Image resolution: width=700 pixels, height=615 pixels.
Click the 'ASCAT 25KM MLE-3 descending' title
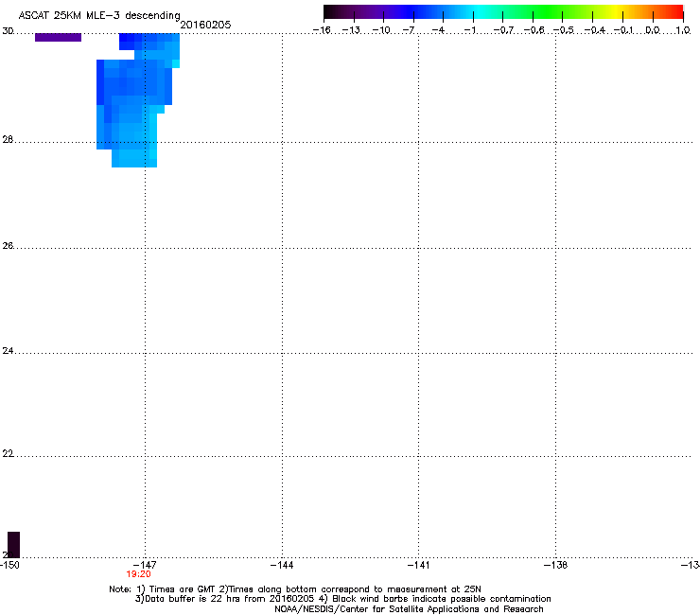pos(99,16)
